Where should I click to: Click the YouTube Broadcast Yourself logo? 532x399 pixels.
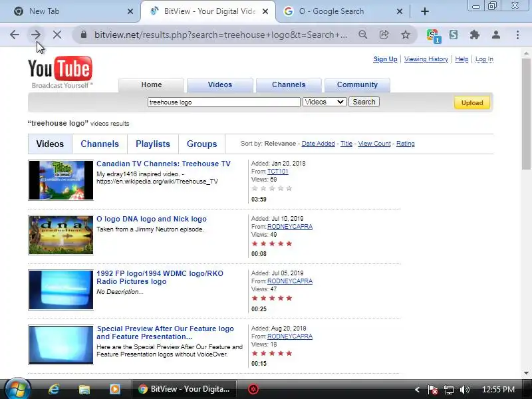pyautogui.click(x=61, y=72)
